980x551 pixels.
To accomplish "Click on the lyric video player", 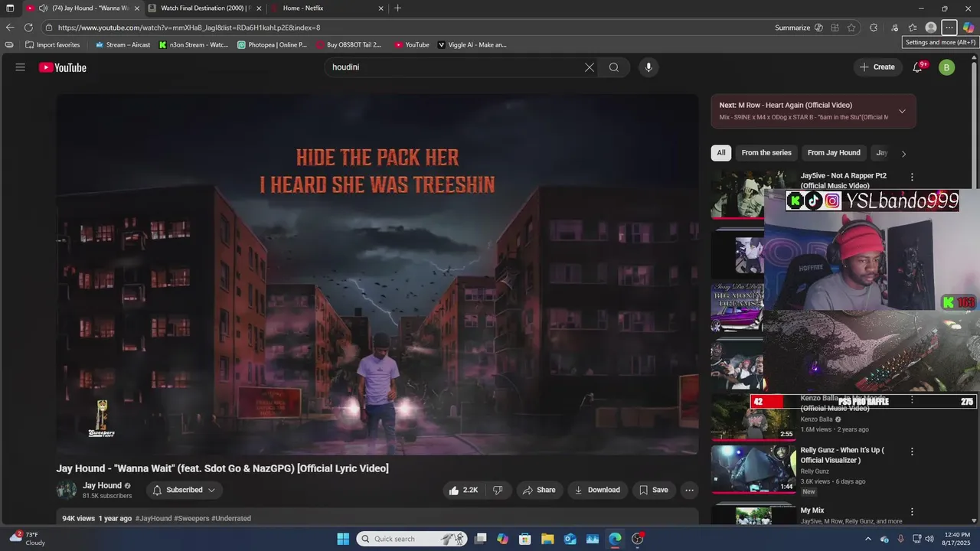I will tap(377, 275).
